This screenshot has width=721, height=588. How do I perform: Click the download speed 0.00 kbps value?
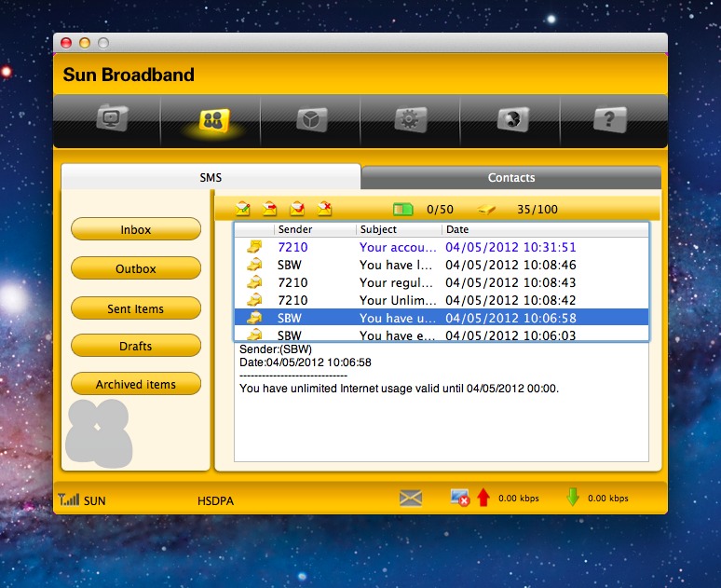click(x=608, y=499)
